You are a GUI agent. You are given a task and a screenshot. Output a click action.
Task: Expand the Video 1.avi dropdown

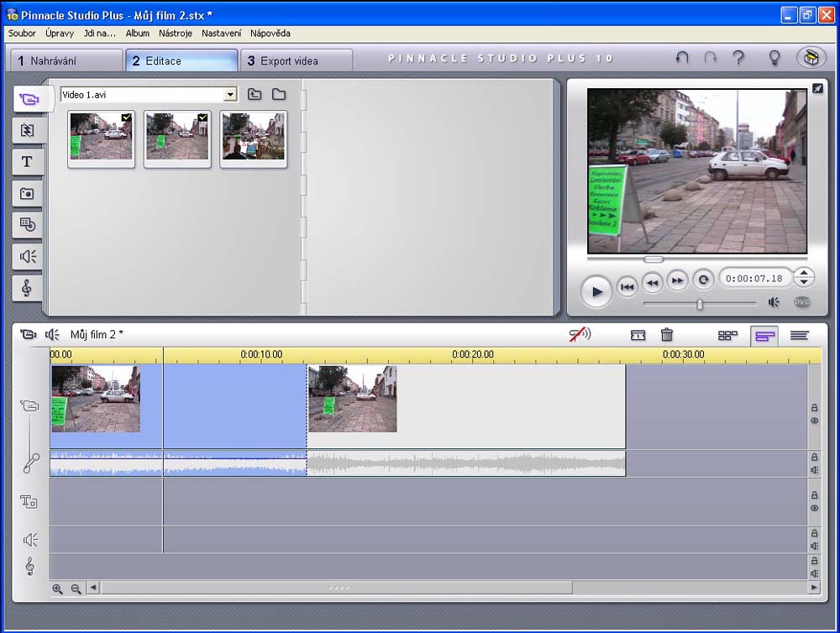pyautogui.click(x=230, y=95)
